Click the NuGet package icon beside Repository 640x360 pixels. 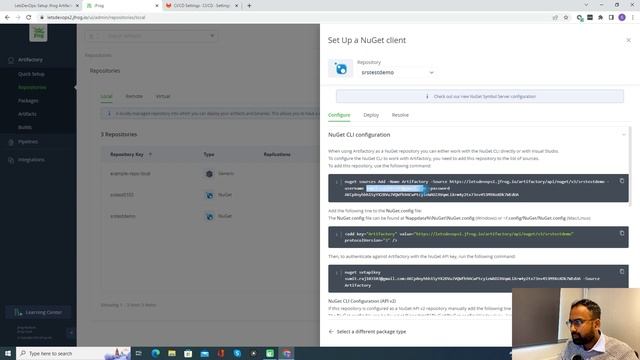[340, 69]
